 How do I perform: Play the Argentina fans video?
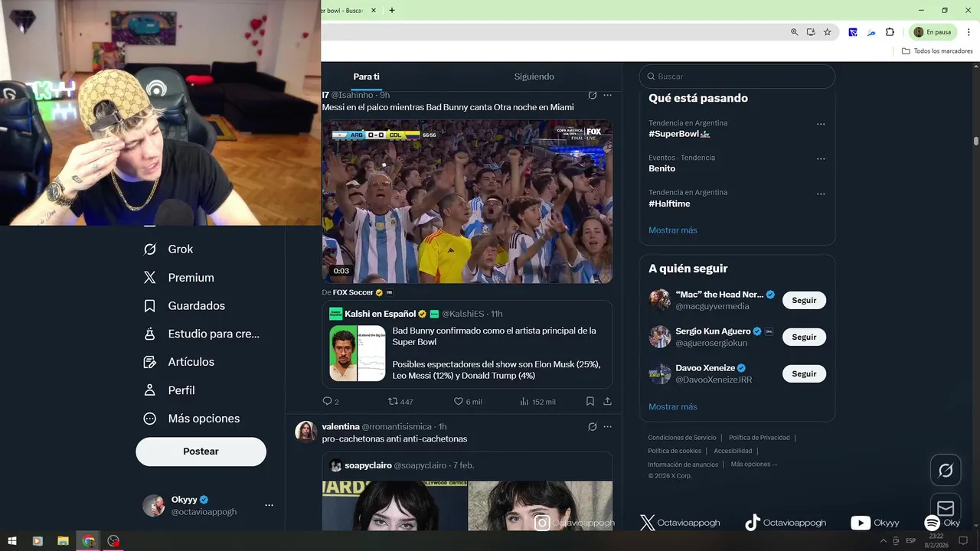point(467,201)
